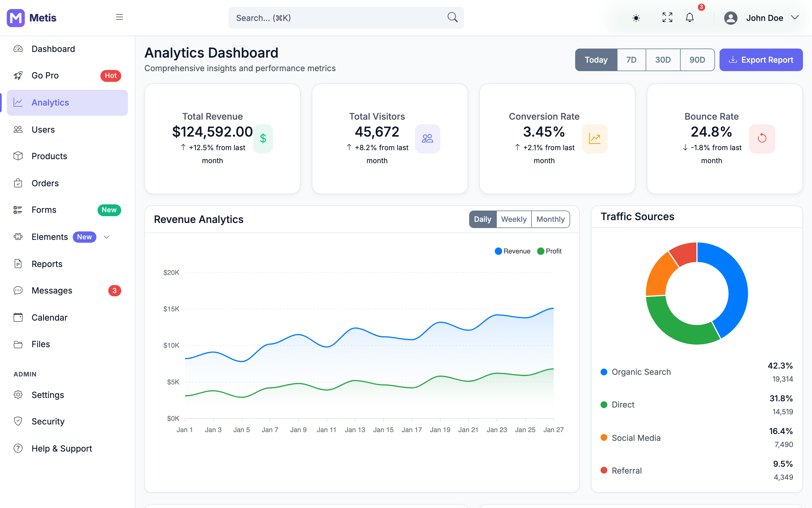The height and width of the screenshot is (508, 812).
Task: Click the Total Visitors people icon
Action: click(x=427, y=139)
